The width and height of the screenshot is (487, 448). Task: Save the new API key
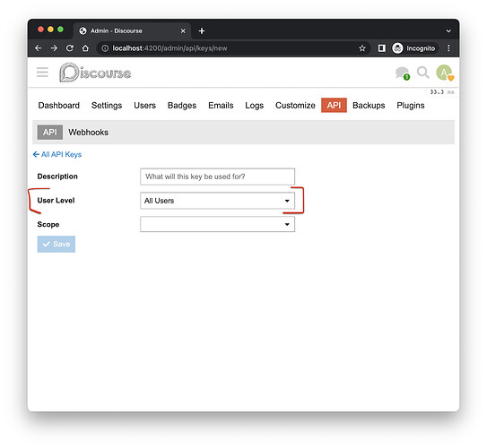tap(57, 245)
